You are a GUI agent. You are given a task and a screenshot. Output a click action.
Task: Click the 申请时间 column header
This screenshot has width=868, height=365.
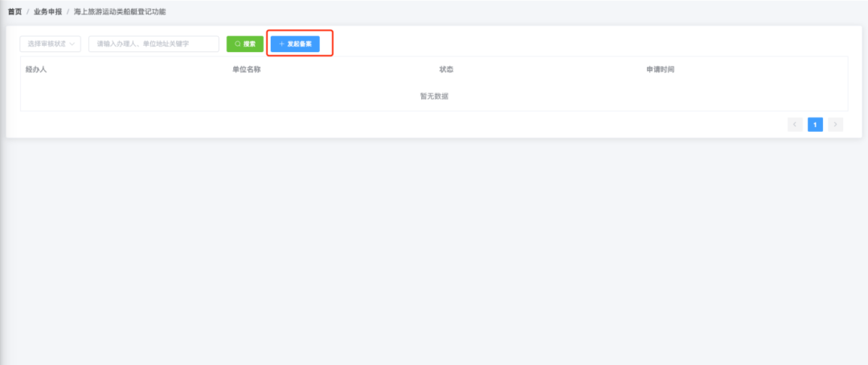660,70
